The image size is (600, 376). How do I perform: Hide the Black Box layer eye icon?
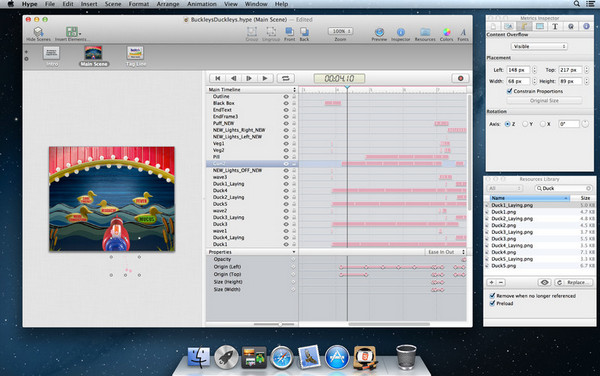pos(286,103)
